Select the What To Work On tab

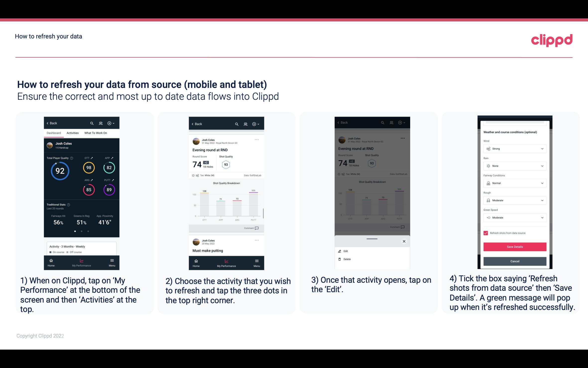click(x=95, y=133)
